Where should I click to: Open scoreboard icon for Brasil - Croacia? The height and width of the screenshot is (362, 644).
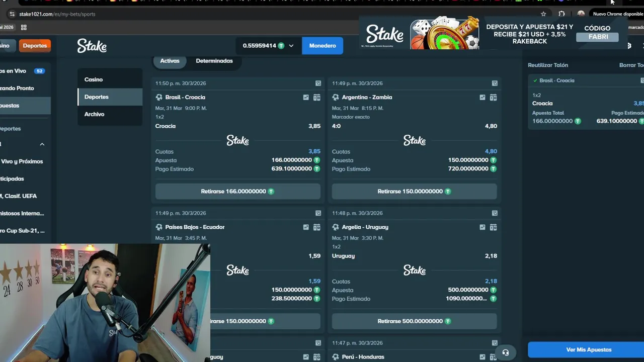(x=317, y=98)
